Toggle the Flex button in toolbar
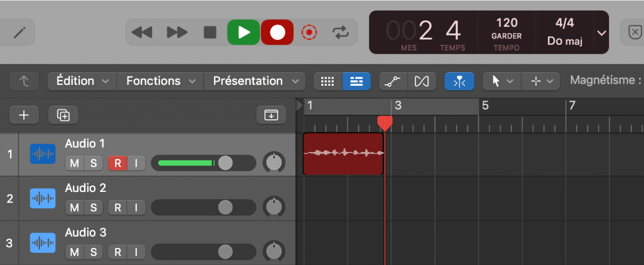644x265 pixels. [x=422, y=81]
